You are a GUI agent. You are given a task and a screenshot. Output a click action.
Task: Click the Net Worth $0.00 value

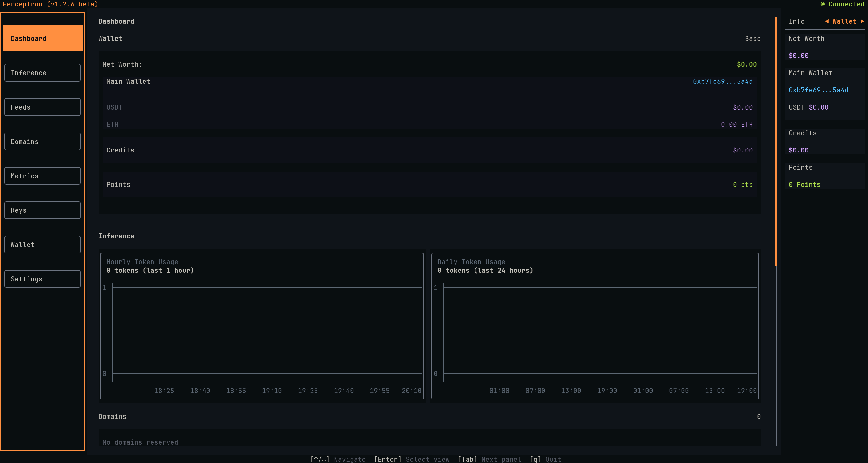pos(746,64)
